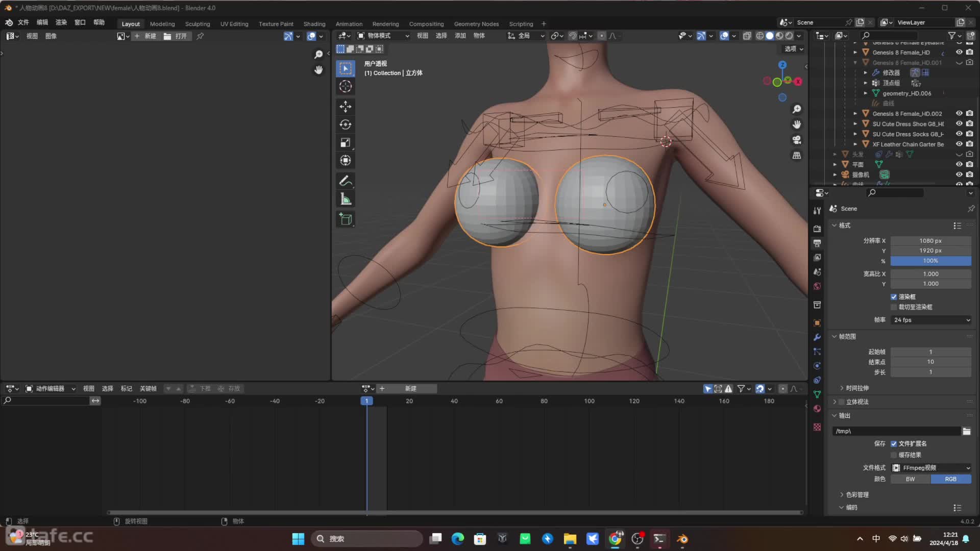Open the Output properties tab
Screen dimensions: 980x551
point(817,243)
